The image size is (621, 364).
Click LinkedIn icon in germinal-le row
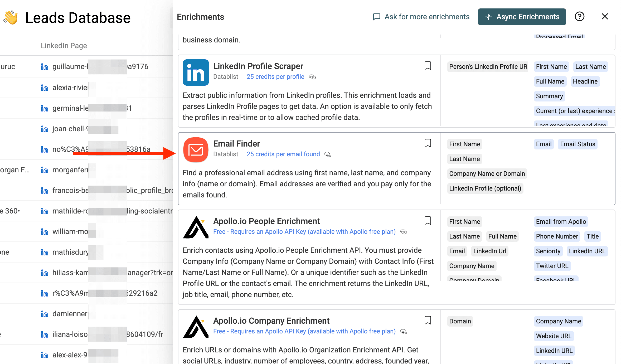pos(44,108)
